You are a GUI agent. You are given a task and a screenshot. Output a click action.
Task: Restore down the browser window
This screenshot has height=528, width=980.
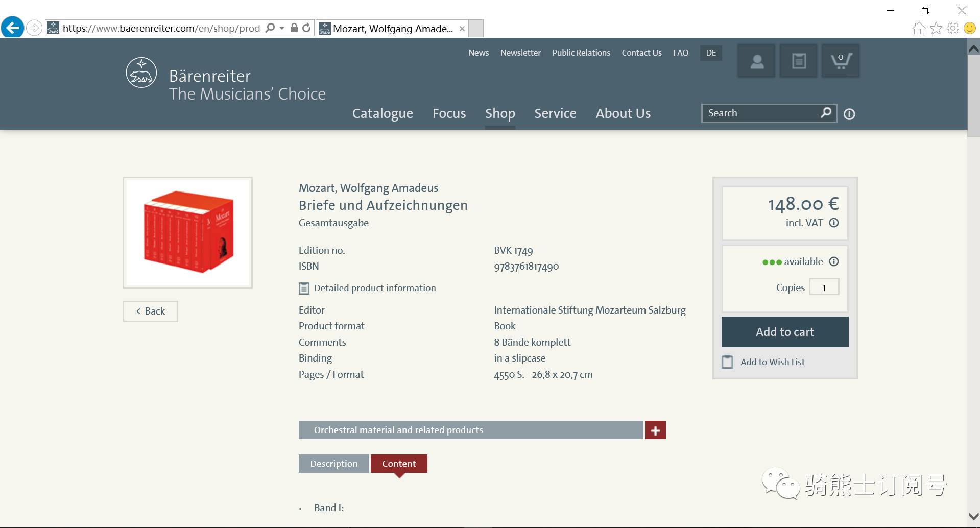(925, 10)
